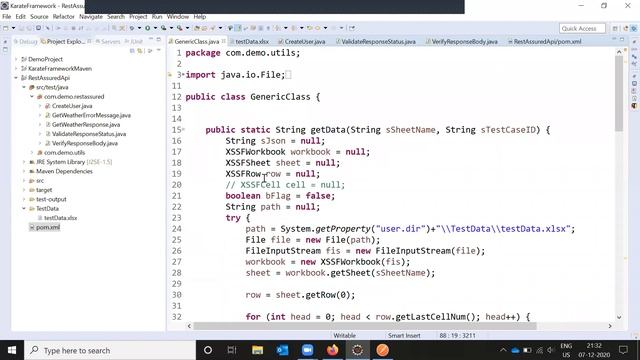
Task: Click the scroll down arrow in the editor
Action: coord(619,317)
